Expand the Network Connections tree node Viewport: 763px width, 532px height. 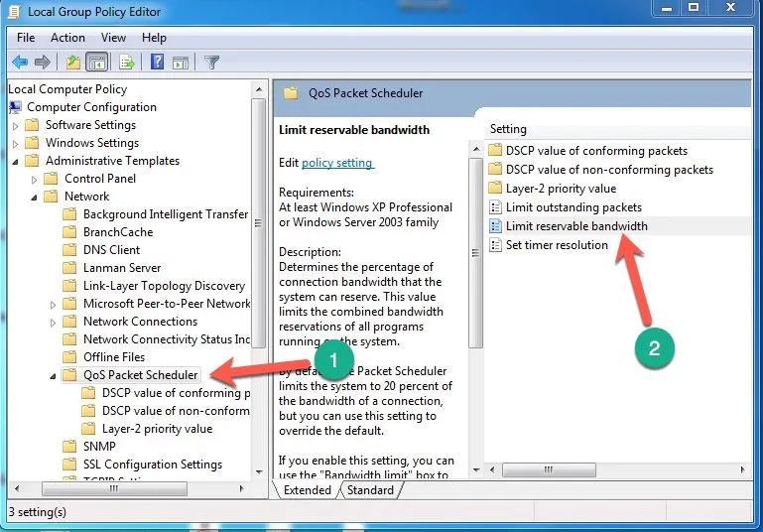coord(53,323)
